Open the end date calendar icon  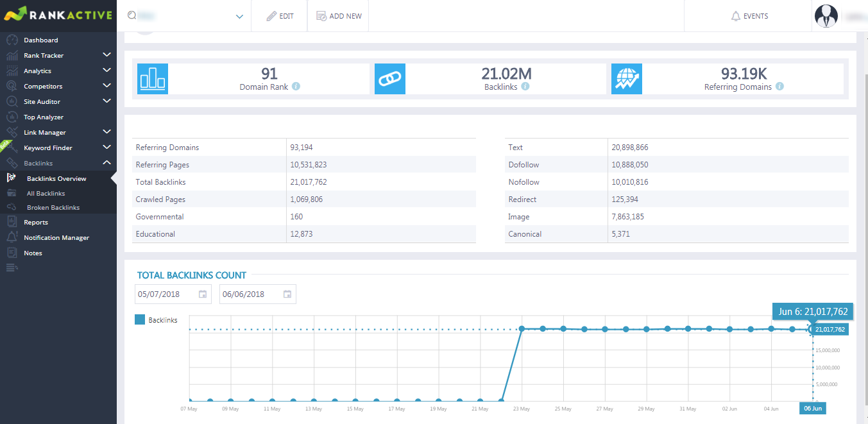click(x=287, y=294)
